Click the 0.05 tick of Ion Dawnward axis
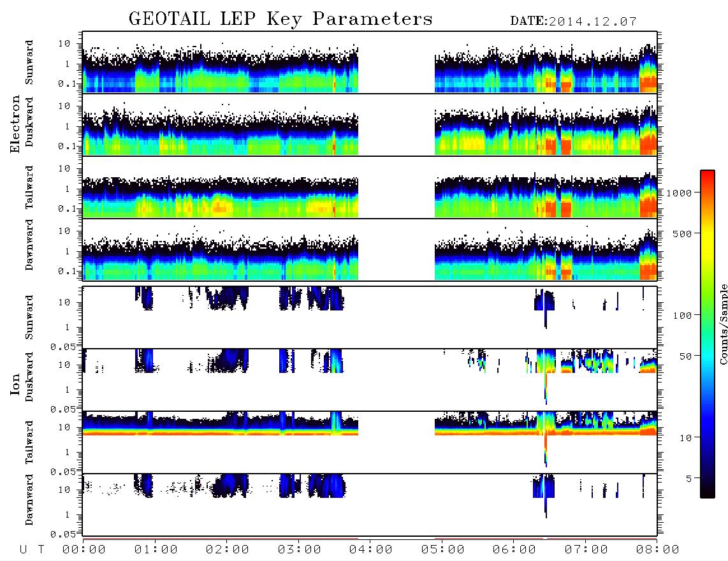 (x=63, y=534)
